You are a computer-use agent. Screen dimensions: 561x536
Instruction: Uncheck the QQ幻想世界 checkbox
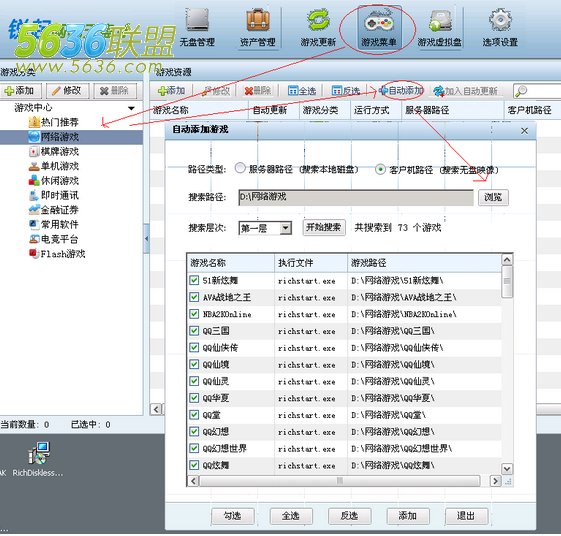(x=194, y=448)
